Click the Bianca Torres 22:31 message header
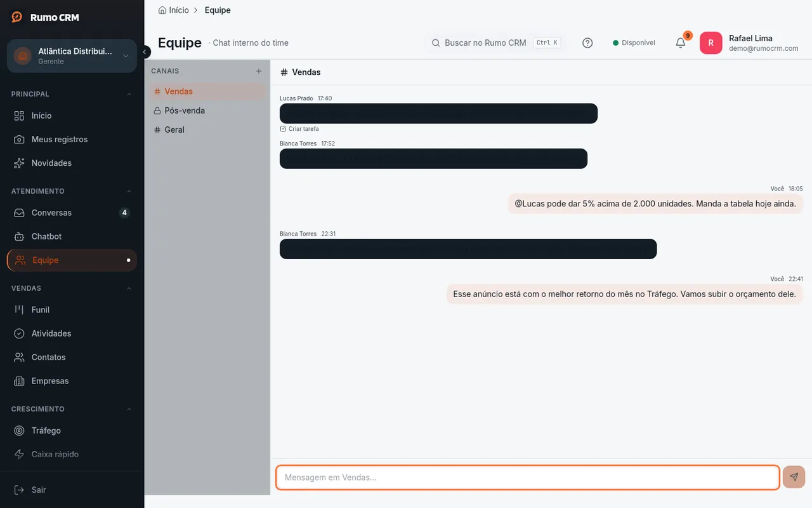The height and width of the screenshot is (508, 812). coord(308,234)
